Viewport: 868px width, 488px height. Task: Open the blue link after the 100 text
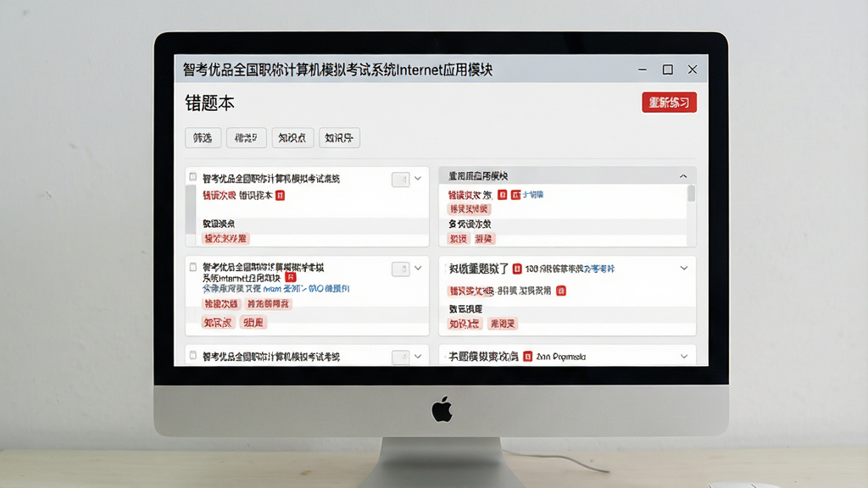(599, 269)
